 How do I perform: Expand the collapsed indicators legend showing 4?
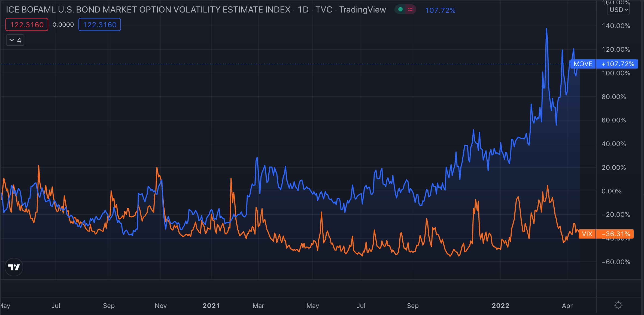tap(15, 40)
